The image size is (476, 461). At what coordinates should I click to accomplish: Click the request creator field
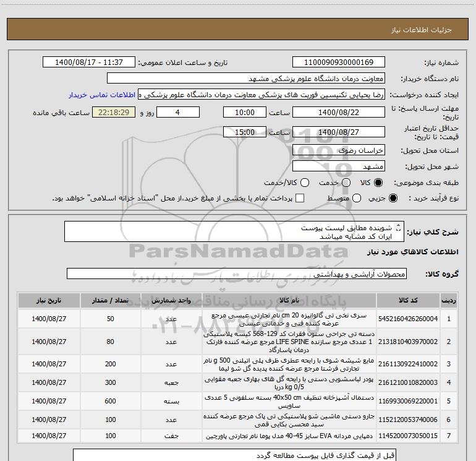tap(261, 95)
